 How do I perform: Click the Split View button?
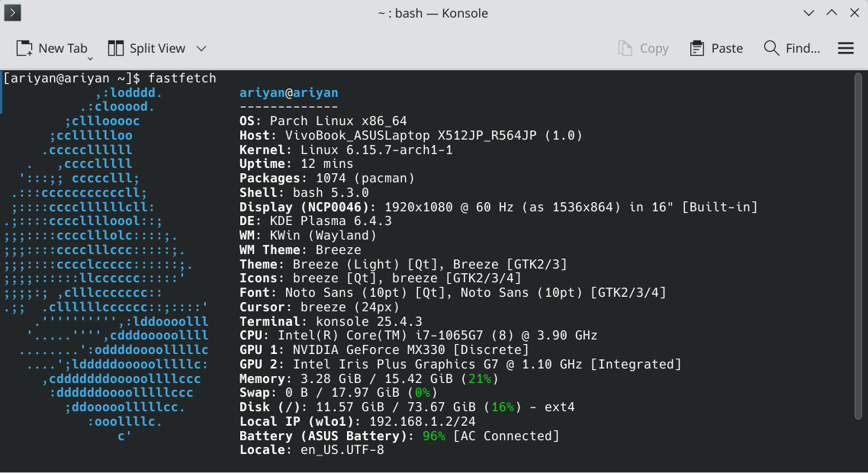(x=146, y=48)
